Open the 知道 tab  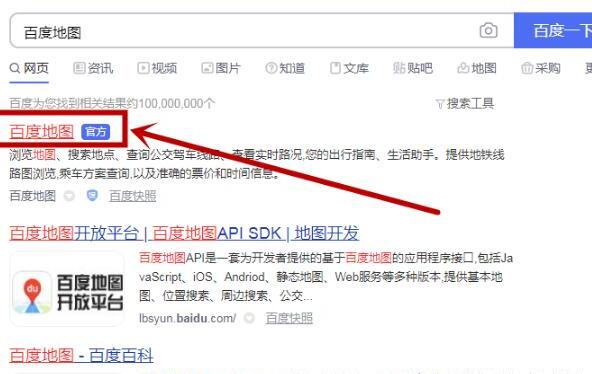click(x=285, y=68)
